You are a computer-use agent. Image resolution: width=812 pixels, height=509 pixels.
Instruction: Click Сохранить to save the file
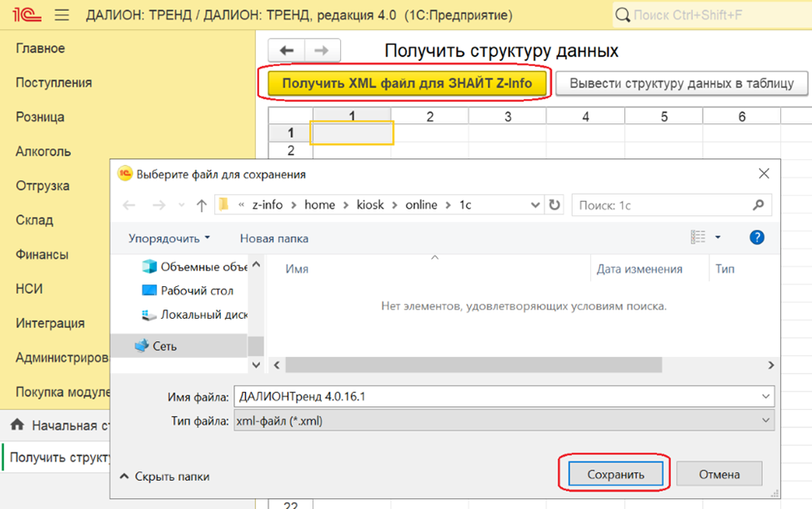coord(616,474)
